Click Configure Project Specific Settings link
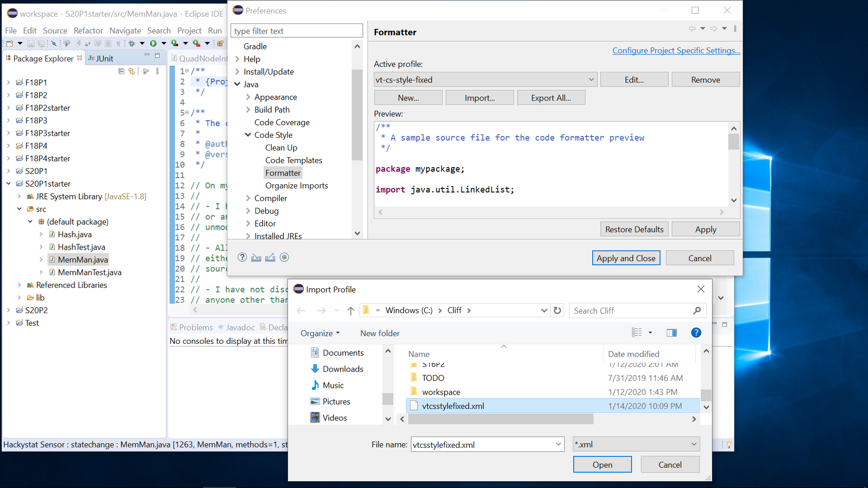 676,50
